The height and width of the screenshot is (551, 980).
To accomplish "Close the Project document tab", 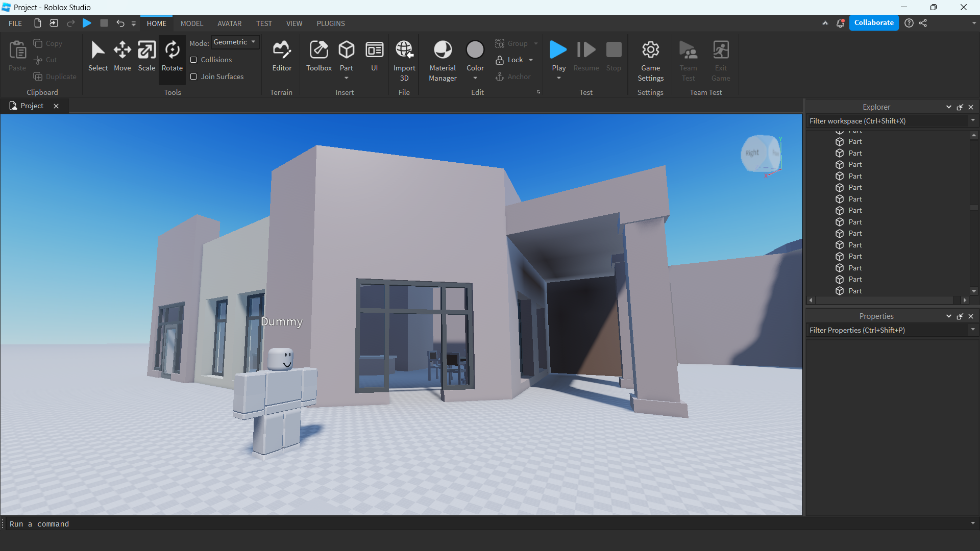I will tap(56, 106).
